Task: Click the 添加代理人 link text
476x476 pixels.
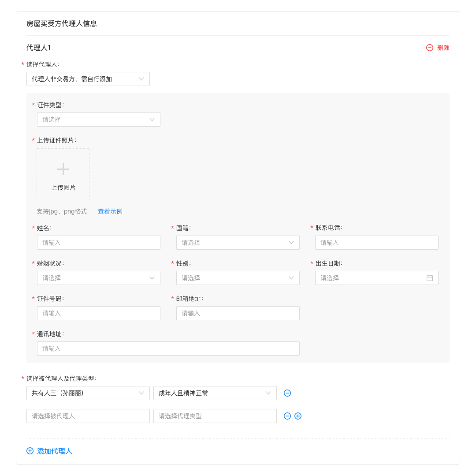Action: coord(54,451)
